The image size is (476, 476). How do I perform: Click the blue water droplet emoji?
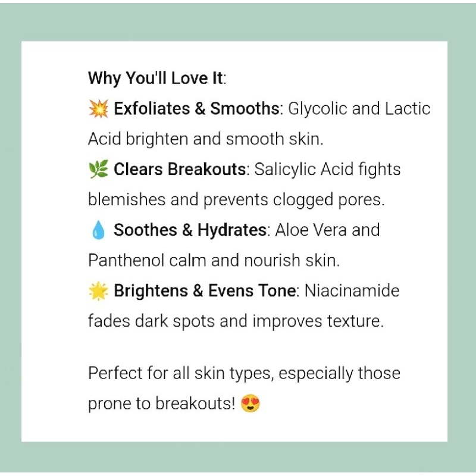pyautogui.click(x=98, y=230)
